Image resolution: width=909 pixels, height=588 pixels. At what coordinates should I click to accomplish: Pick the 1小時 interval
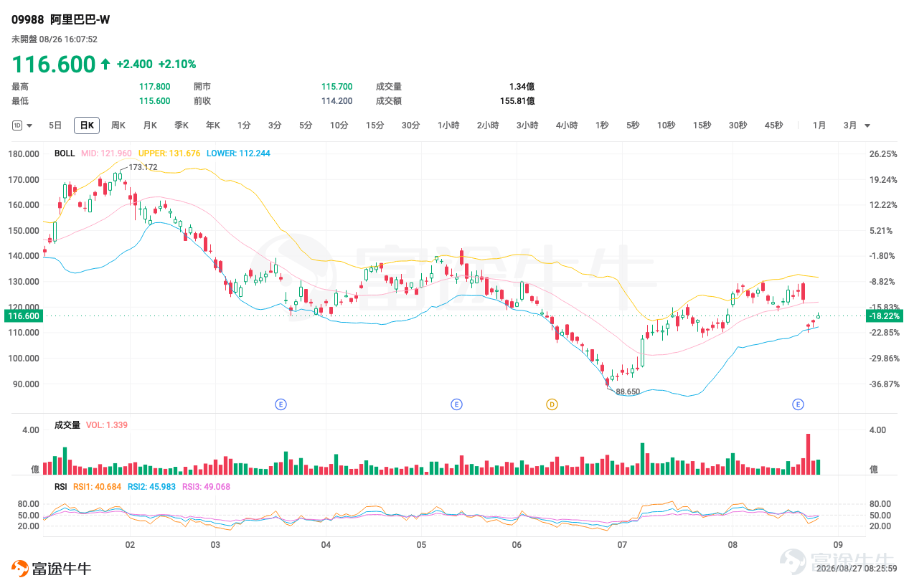[x=448, y=125]
